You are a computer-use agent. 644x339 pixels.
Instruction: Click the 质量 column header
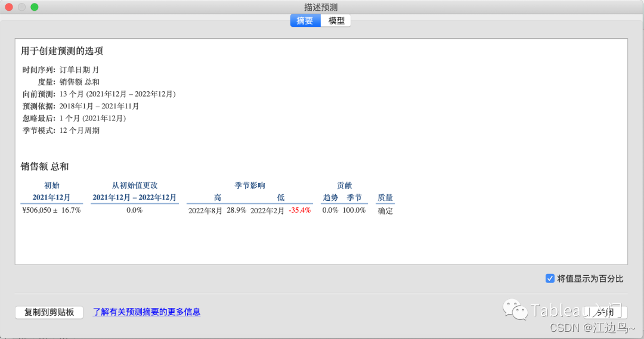point(385,198)
